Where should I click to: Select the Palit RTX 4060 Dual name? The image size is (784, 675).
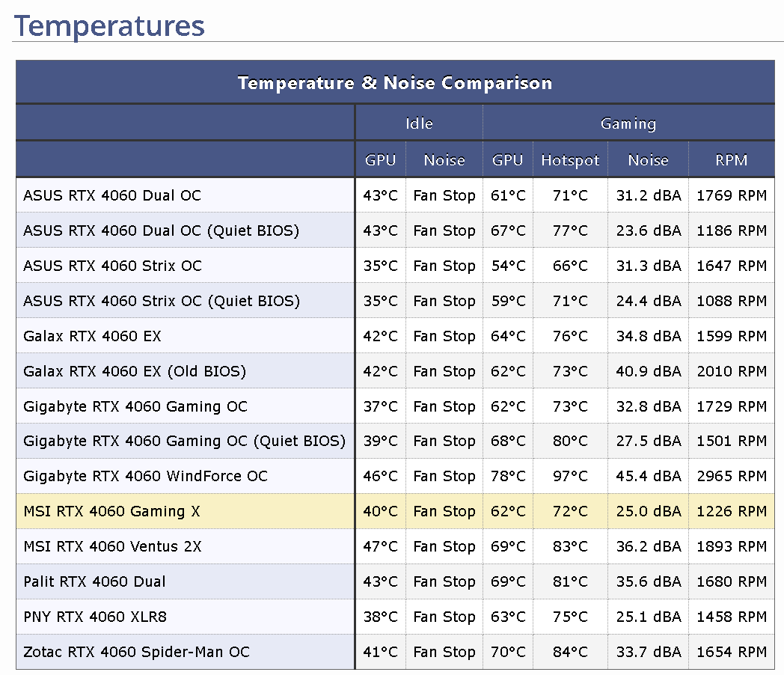(x=94, y=581)
